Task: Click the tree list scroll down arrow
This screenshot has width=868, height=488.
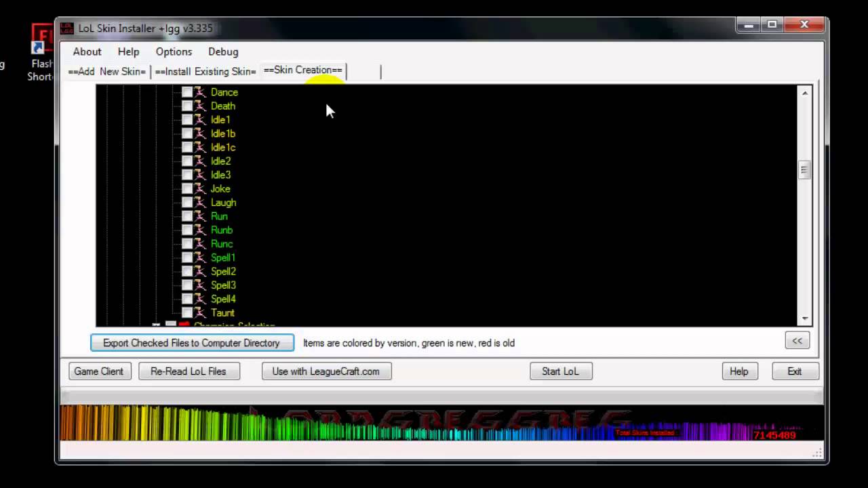Action: pyautogui.click(x=805, y=319)
